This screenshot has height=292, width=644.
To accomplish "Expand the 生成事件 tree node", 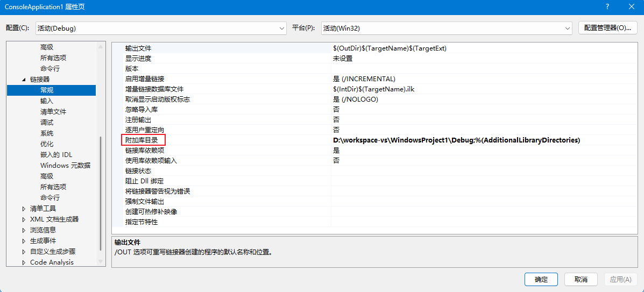I will pyautogui.click(x=24, y=241).
